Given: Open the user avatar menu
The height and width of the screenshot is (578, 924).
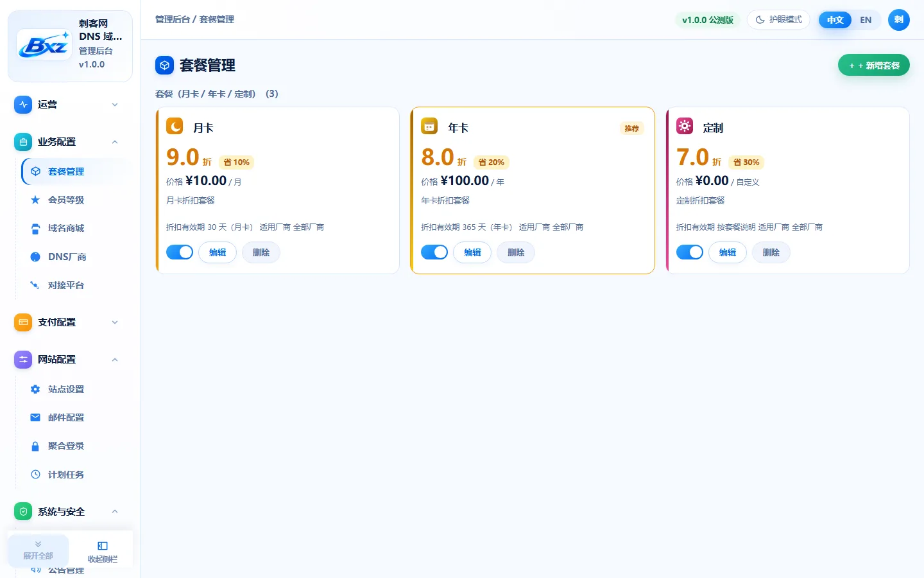Looking at the screenshot, I should pos(899,20).
